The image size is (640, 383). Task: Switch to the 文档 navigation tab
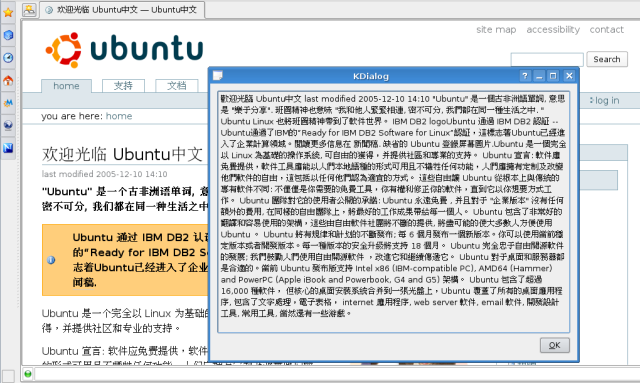pos(177,86)
